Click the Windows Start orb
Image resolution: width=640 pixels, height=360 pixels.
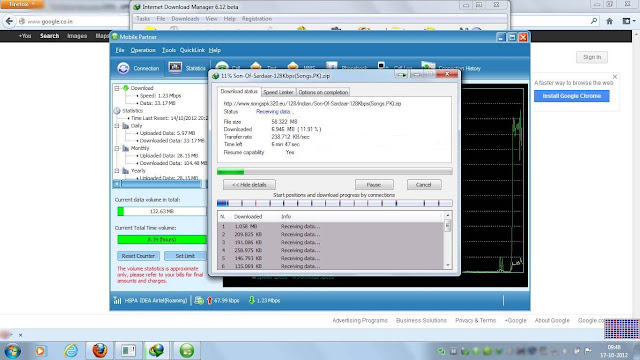[x=12, y=351]
